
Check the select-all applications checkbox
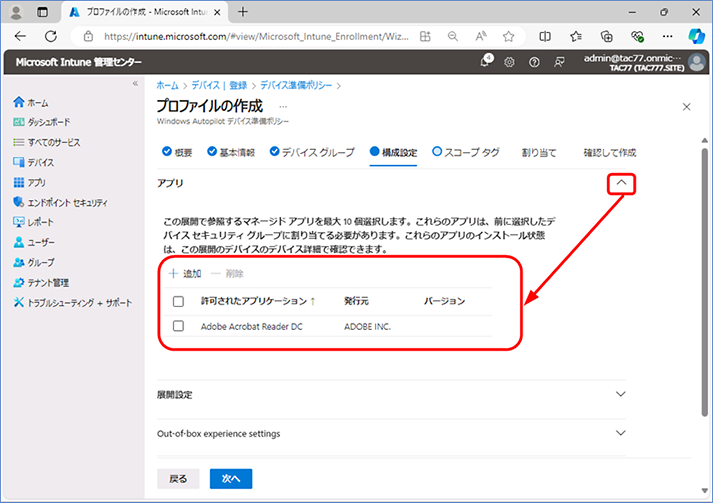pyautogui.click(x=178, y=301)
